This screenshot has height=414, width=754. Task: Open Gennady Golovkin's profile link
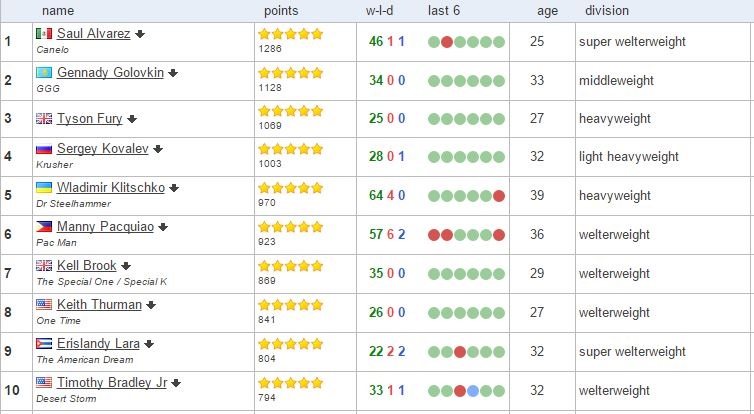pyautogui.click(x=110, y=72)
